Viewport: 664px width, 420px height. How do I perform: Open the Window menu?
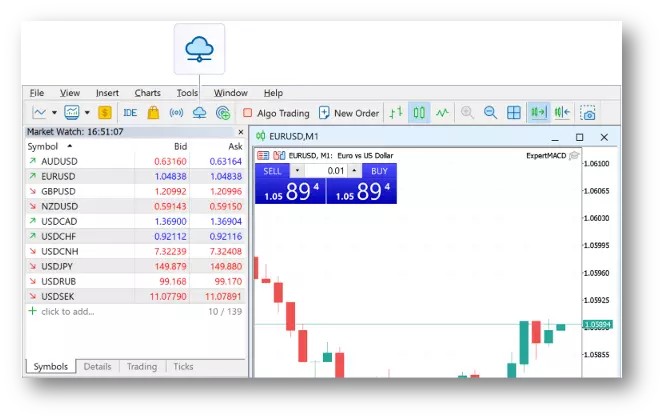point(230,93)
